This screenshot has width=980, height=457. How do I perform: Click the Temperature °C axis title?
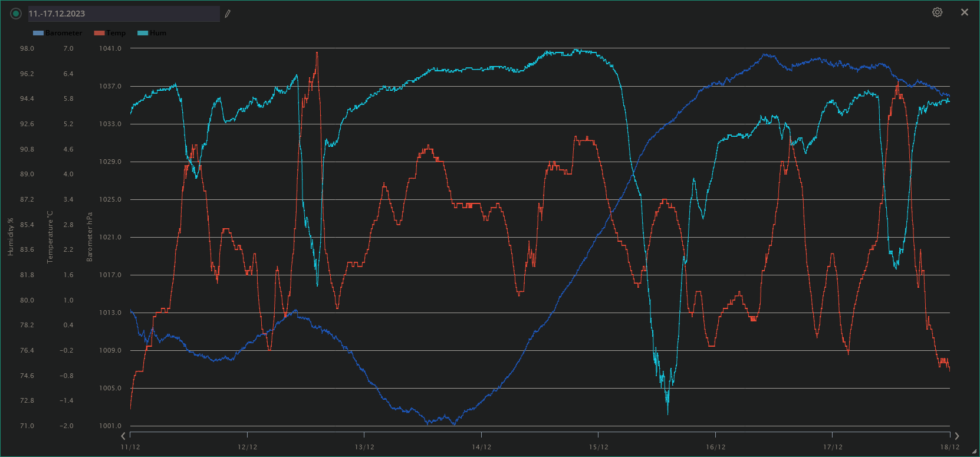click(50, 236)
